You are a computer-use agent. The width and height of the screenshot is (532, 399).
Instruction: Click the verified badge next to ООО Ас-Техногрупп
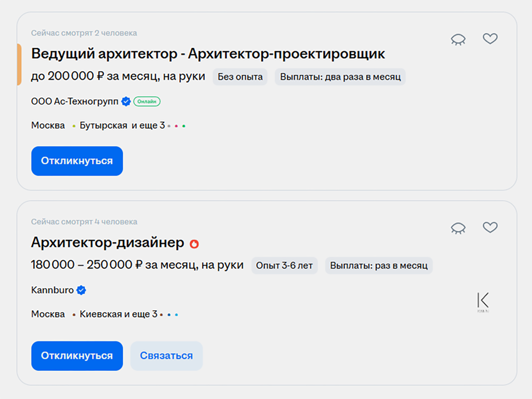pyautogui.click(x=126, y=102)
